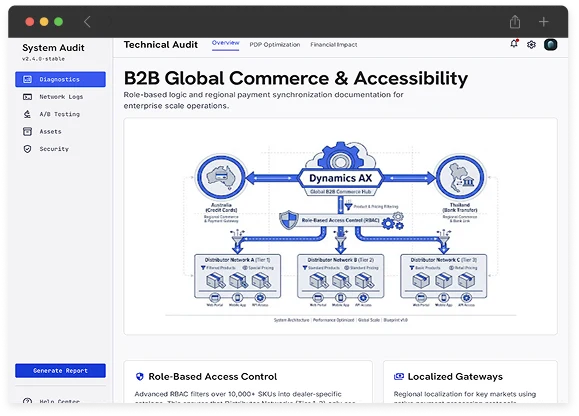Viewport: 579px width, 416px height.
Task: Click the Help Center question icon
Action: coord(27,401)
